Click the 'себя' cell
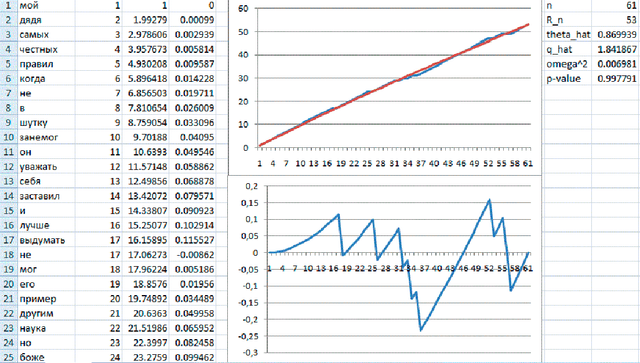This screenshot has height=363, width=640. pos(46,181)
